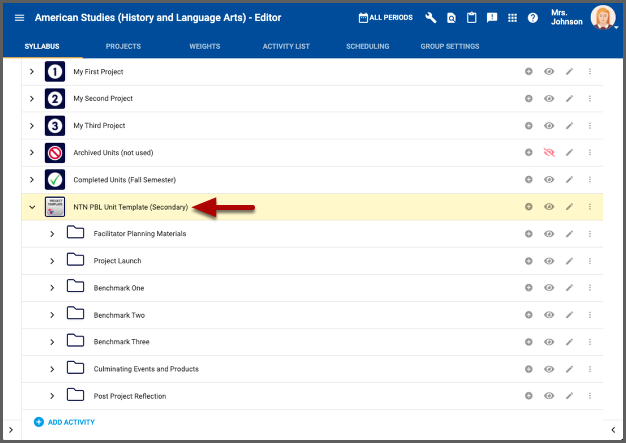The image size is (626, 443).
Task: Select the All Periods button
Action: [385, 18]
